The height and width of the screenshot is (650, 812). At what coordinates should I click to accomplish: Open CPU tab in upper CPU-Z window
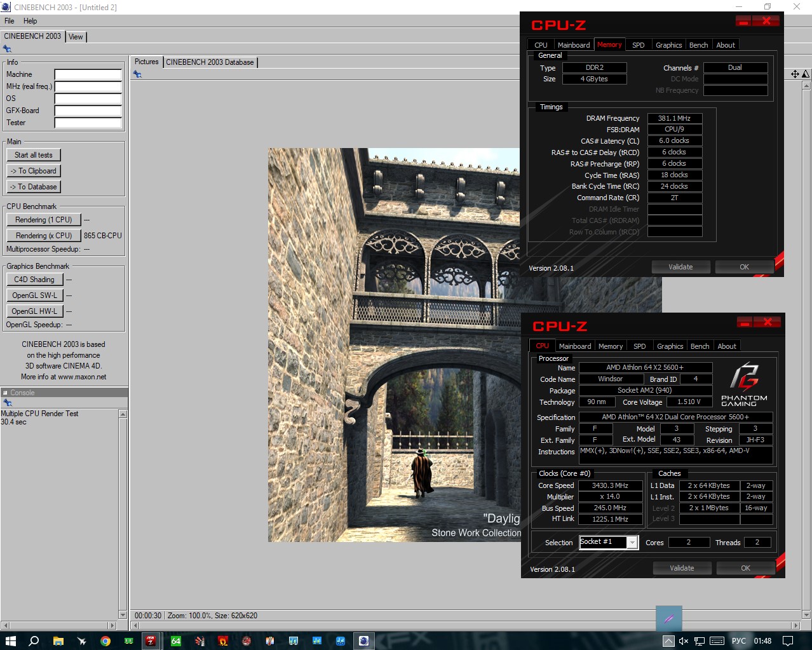coord(541,45)
